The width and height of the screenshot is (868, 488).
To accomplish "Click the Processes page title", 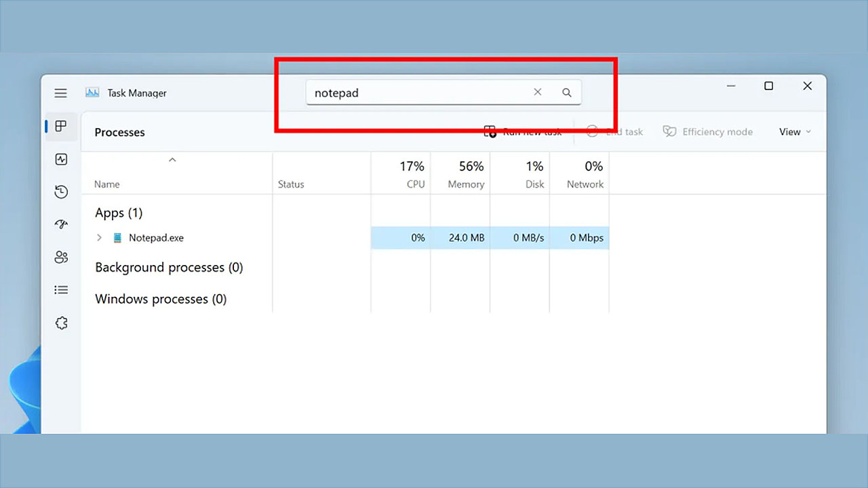I will pyautogui.click(x=120, y=132).
